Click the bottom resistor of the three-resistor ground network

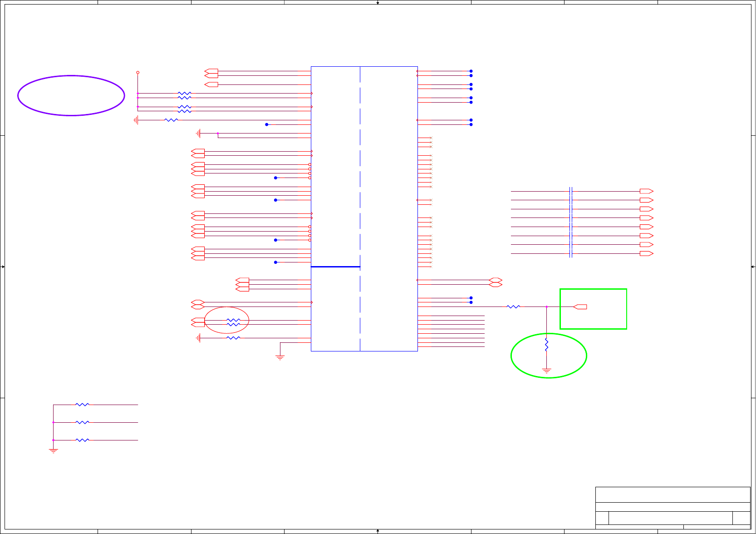coord(82,440)
